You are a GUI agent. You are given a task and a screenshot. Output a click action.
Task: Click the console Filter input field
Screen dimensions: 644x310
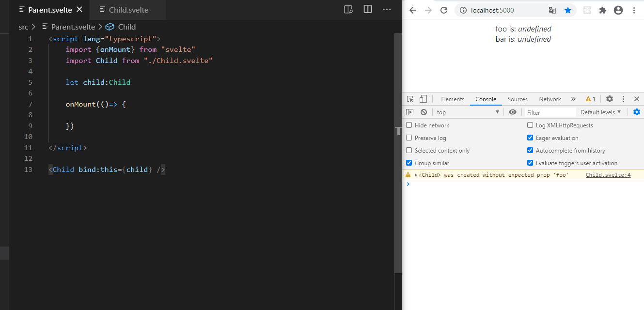tap(551, 112)
